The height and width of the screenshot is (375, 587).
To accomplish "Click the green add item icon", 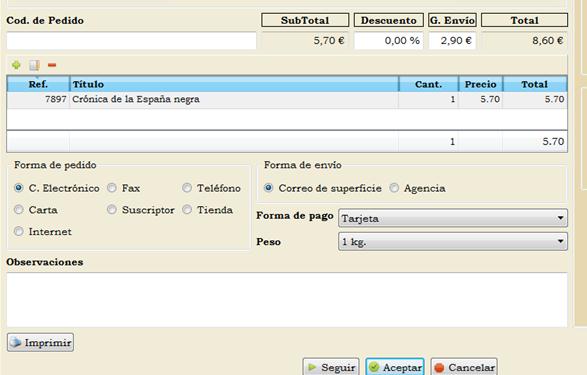I will (x=16, y=65).
